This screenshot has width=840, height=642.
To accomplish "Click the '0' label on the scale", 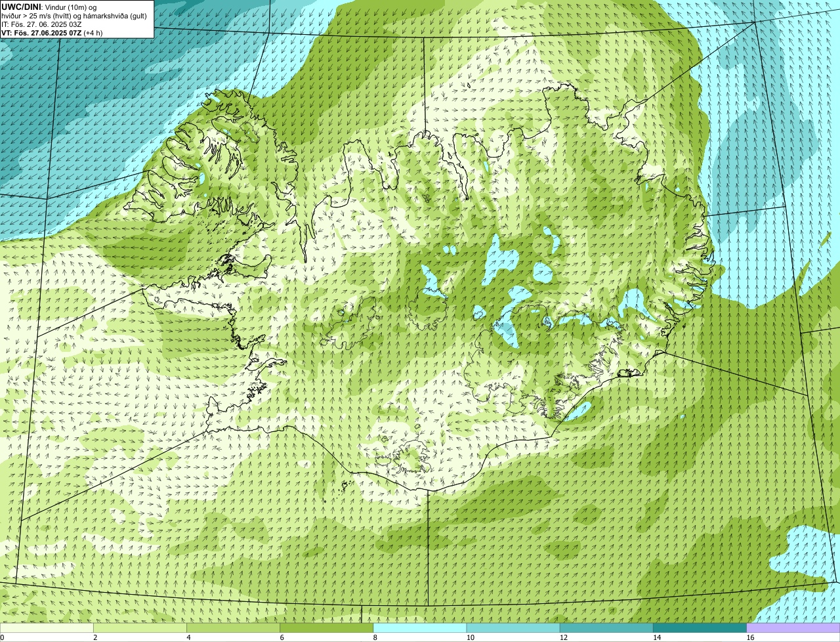I will point(2,637).
